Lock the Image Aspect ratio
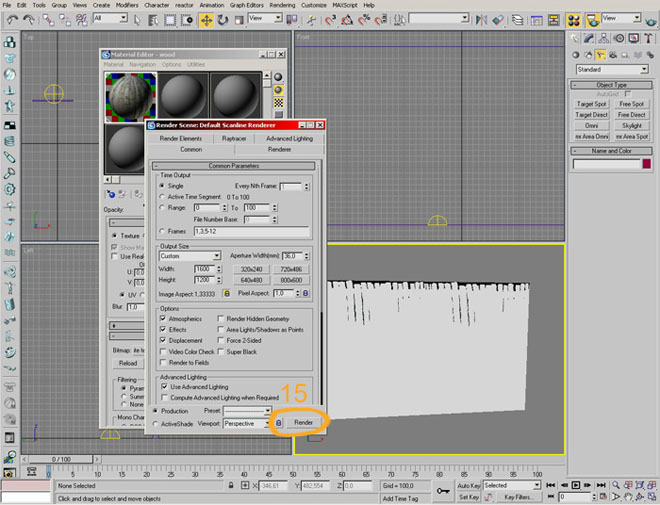660x505 pixels. tap(227, 293)
